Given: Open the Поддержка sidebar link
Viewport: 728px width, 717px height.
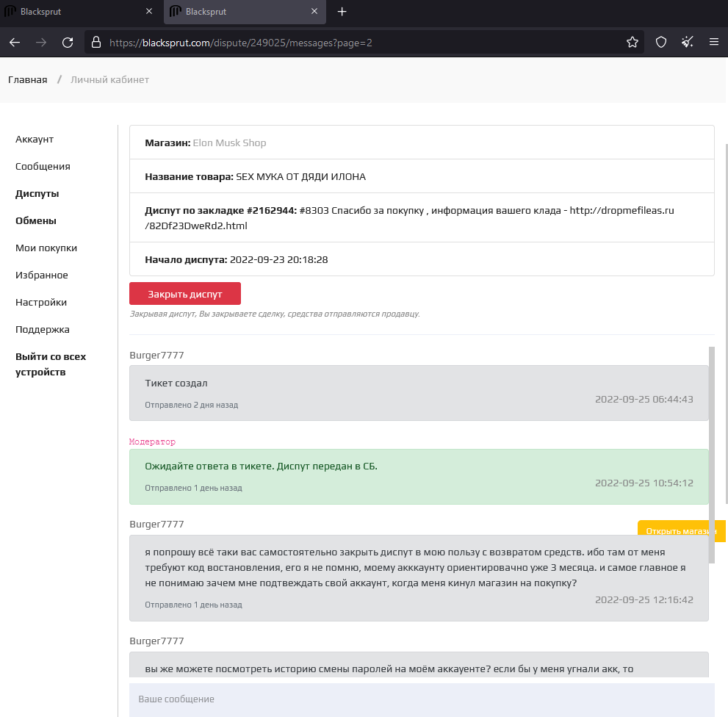Looking at the screenshot, I should pos(43,329).
